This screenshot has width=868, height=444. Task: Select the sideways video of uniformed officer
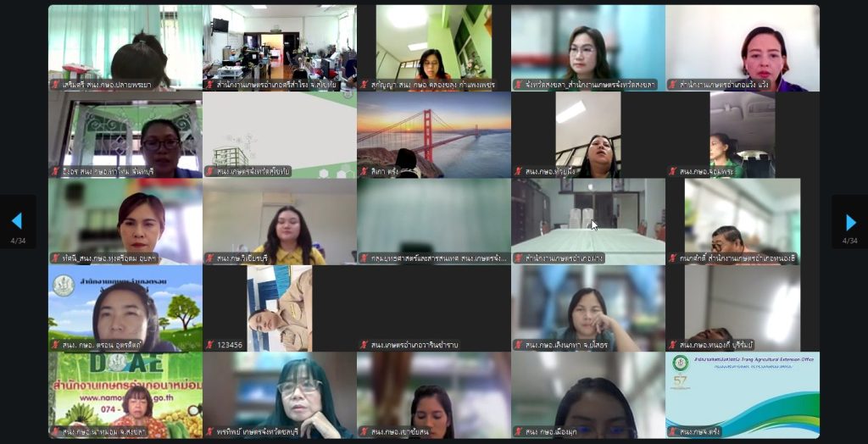tap(279, 305)
